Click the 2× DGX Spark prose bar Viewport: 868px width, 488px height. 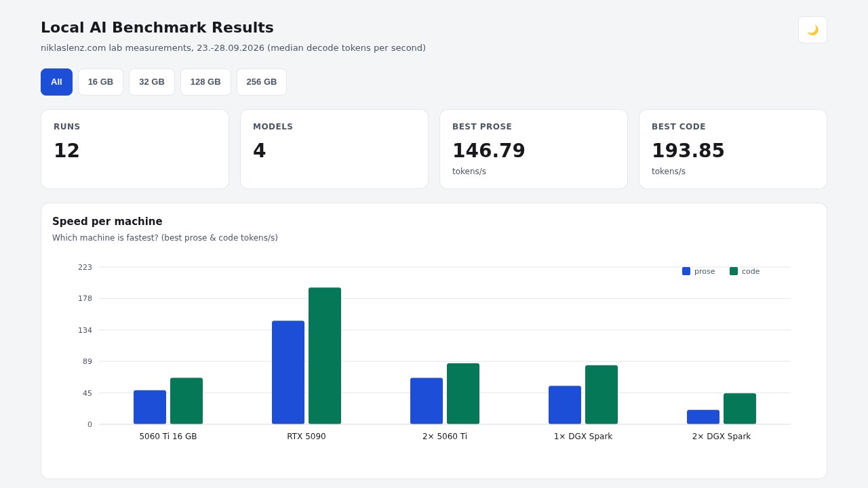point(703,417)
